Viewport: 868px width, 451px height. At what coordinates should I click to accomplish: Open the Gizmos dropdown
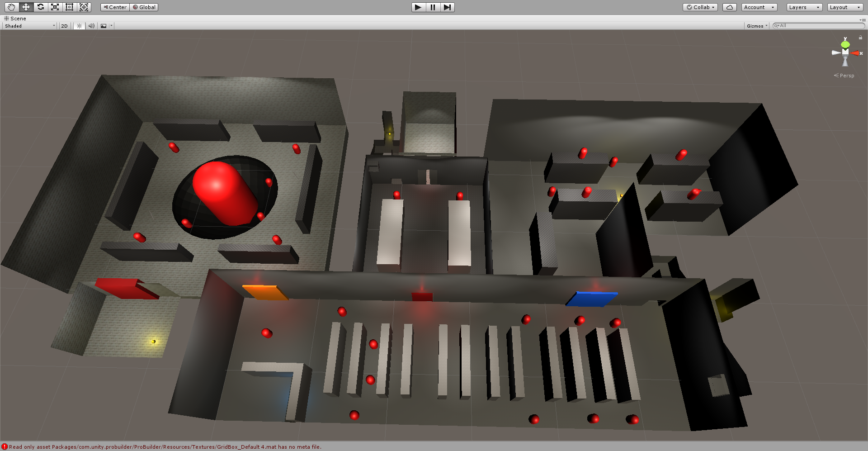click(756, 26)
